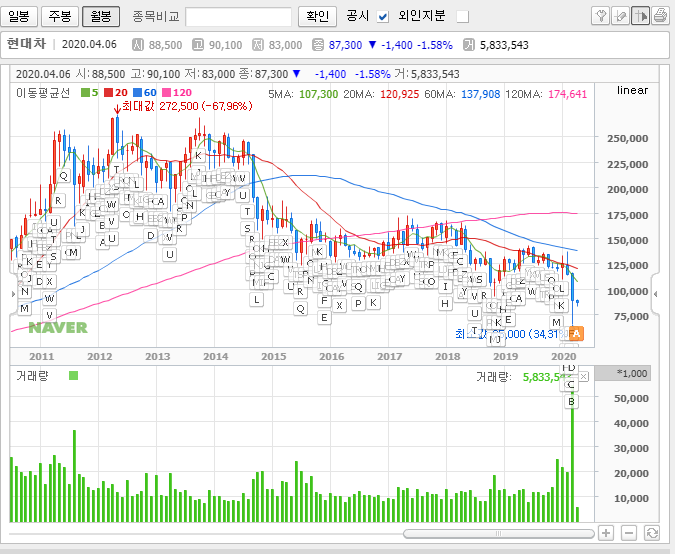Image resolution: width=682 pixels, height=554 pixels.
Task: Click the 60MA value 137,908
Action: tap(481, 94)
